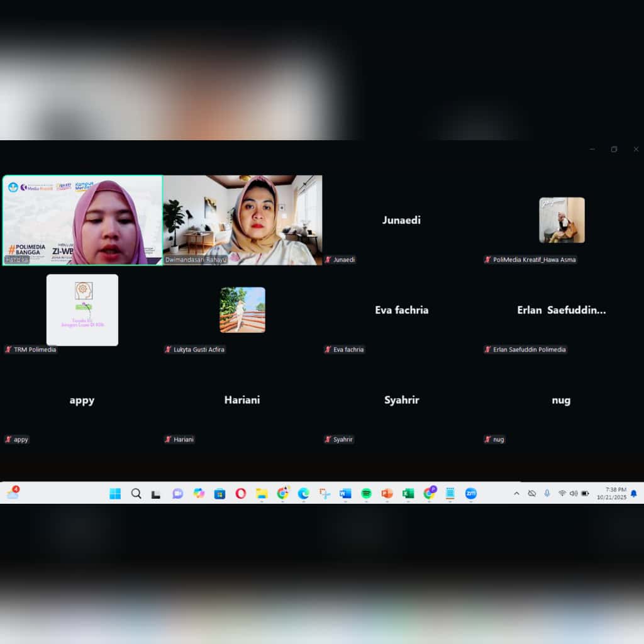644x644 pixels.
Task: Select the TRM Polimedia participant tile
Action: tap(82, 309)
